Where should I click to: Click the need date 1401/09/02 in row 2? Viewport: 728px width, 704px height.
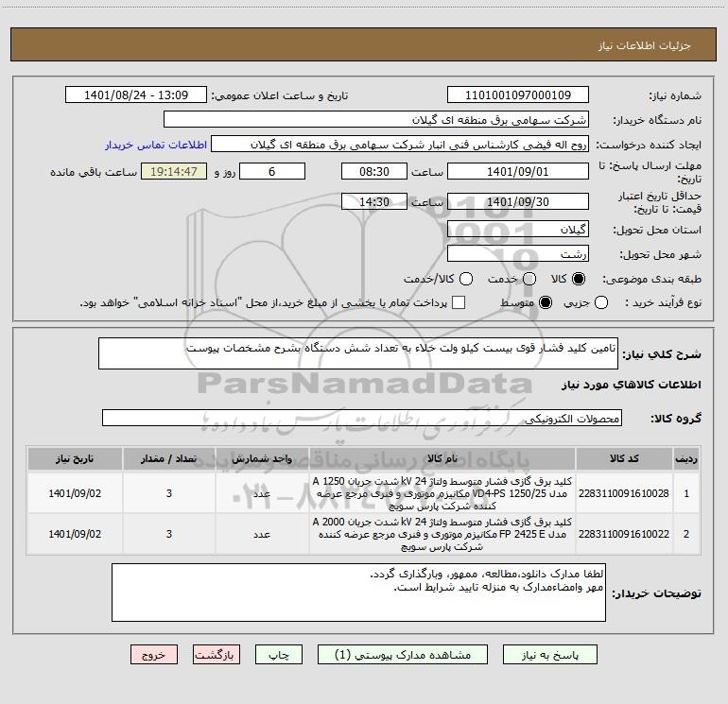pyautogui.click(x=75, y=534)
